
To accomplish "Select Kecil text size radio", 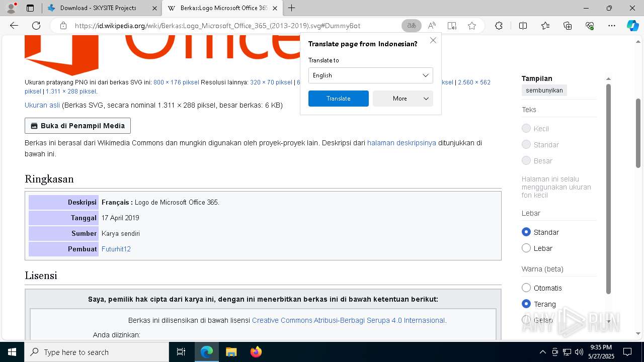I will 526,129.
